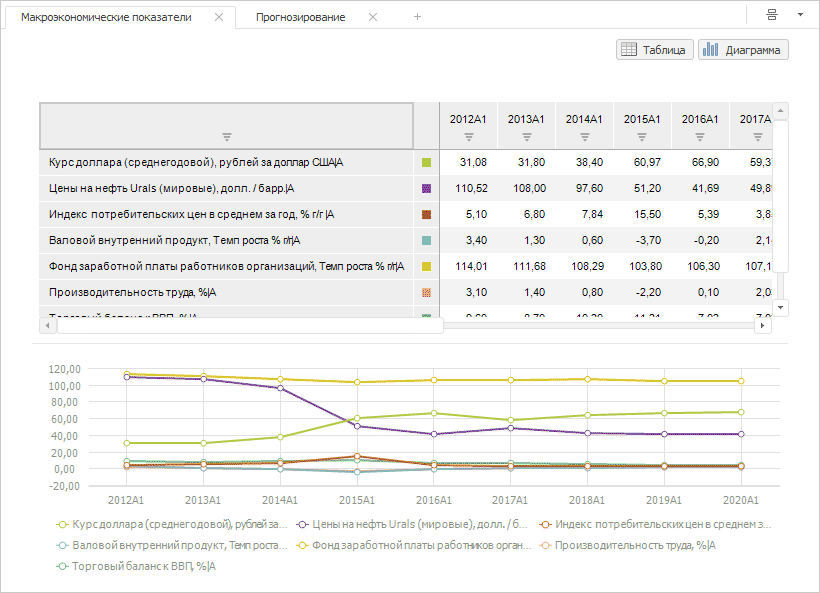This screenshot has height=593, width=820.
Task: Click the purple swatch for Цены на нефть
Action: pos(427,187)
